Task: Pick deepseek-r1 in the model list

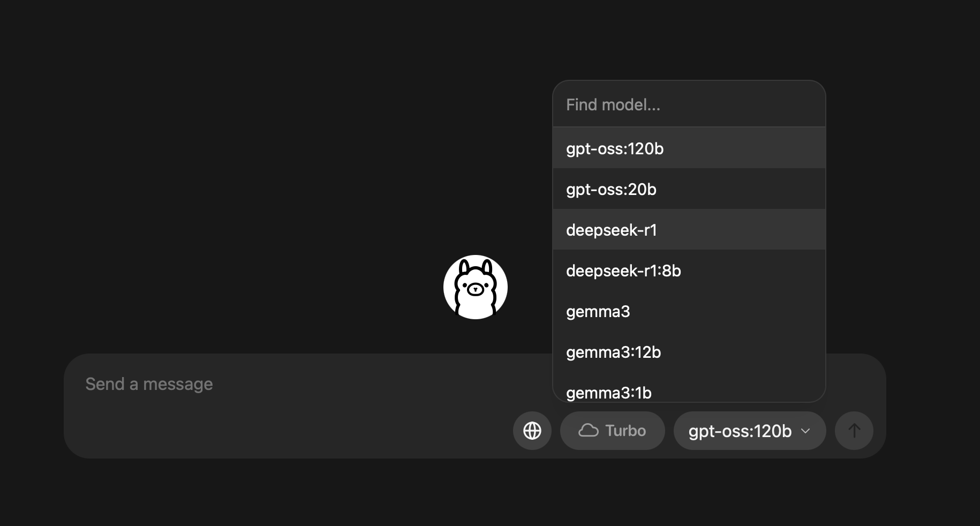Action: coord(689,230)
